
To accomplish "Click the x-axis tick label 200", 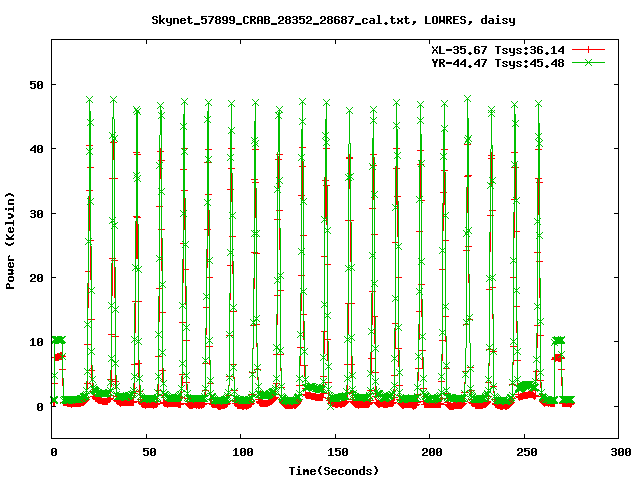I will (432, 452).
